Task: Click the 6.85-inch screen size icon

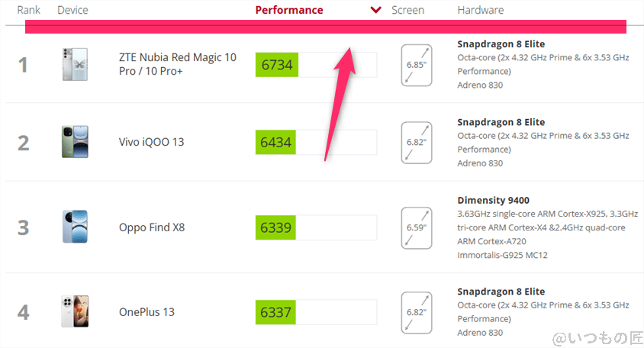Action: (x=417, y=65)
